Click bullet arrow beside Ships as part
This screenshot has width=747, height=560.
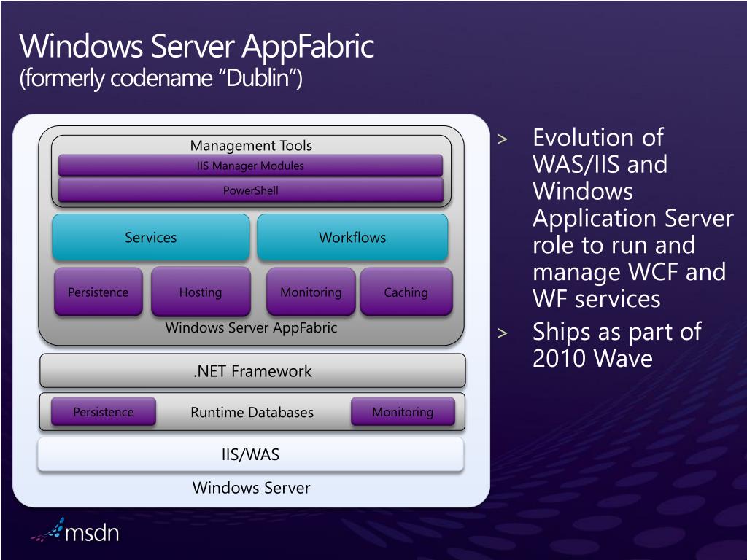503,332
